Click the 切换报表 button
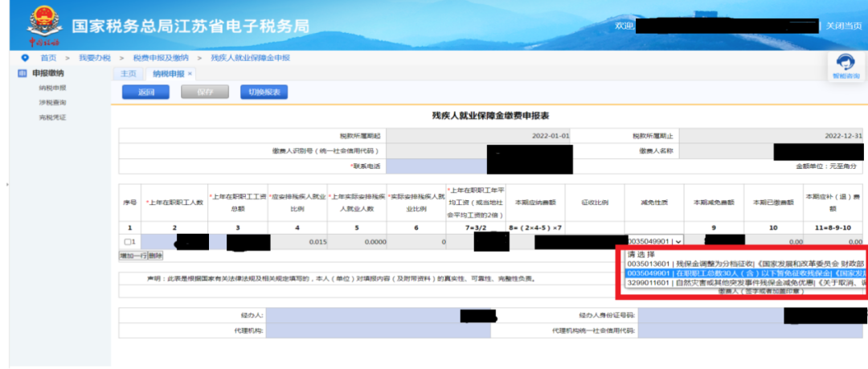868x369 pixels. click(264, 92)
